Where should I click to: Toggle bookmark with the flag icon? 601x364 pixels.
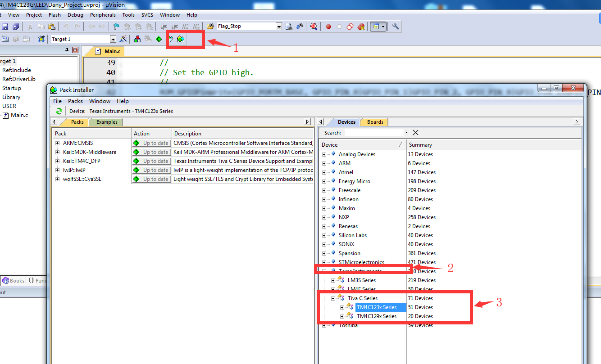[x=116, y=27]
